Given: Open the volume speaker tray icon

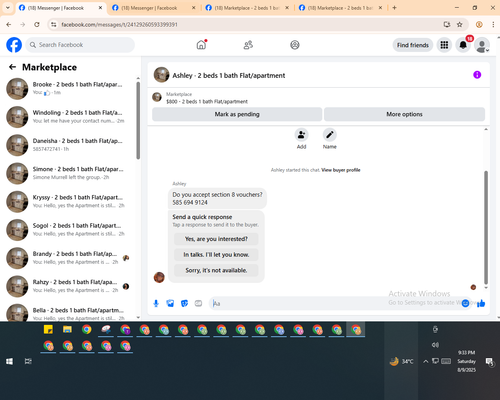Looking at the screenshot, I should tap(435, 345).
